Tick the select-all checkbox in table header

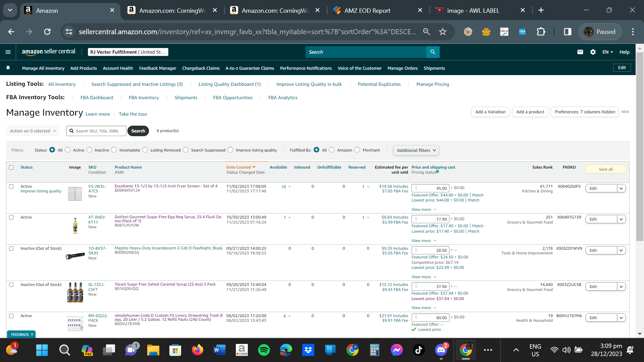[x=11, y=167]
